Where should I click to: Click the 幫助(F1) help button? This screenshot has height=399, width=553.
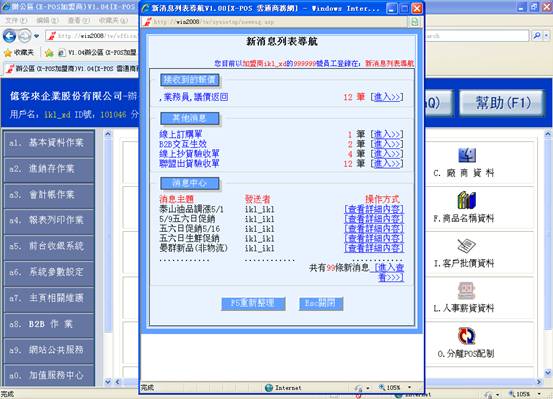click(x=502, y=103)
